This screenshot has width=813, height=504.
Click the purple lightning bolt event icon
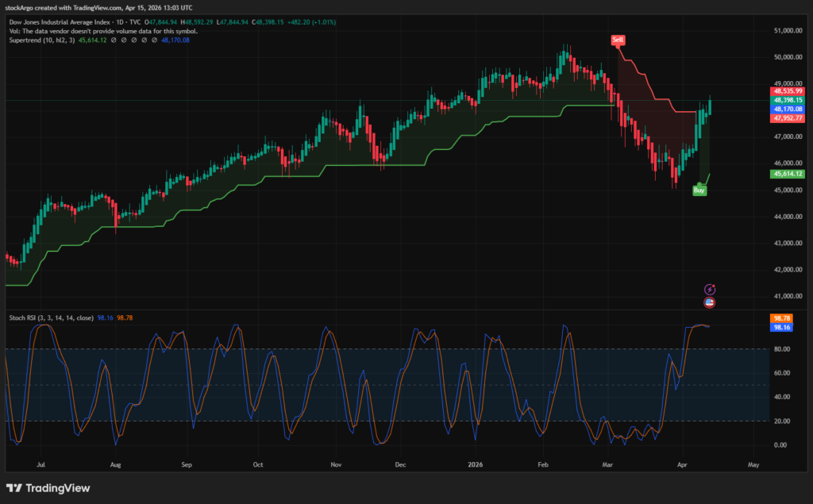click(710, 290)
